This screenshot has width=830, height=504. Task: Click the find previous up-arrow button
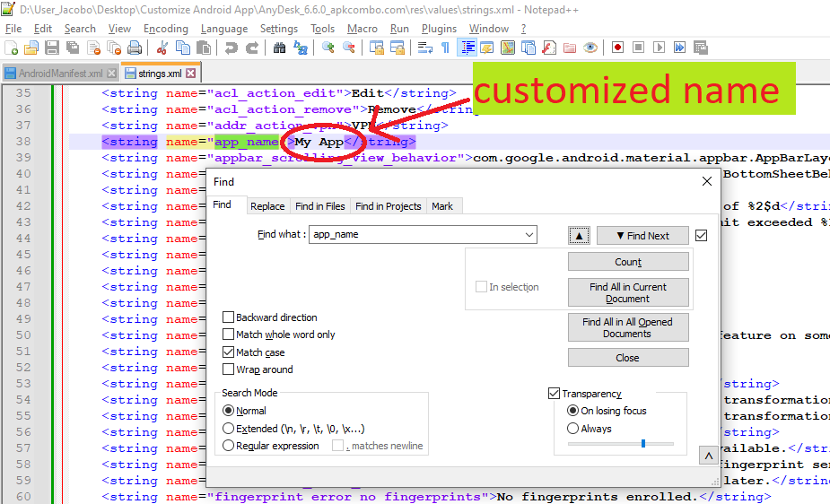(x=579, y=236)
